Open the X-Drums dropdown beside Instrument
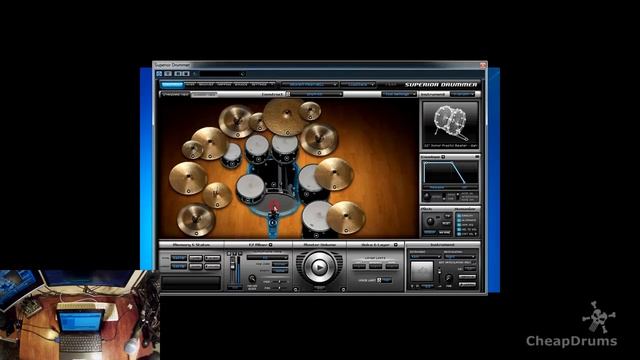Image resolution: width=640 pixels, height=360 pixels. coord(463,94)
